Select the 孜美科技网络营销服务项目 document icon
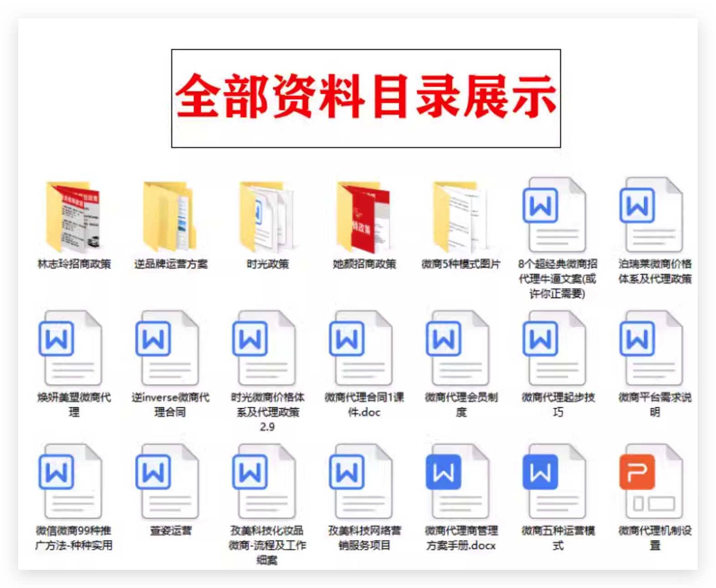Viewport: 716px width, 588px height. click(x=361, y=482)
